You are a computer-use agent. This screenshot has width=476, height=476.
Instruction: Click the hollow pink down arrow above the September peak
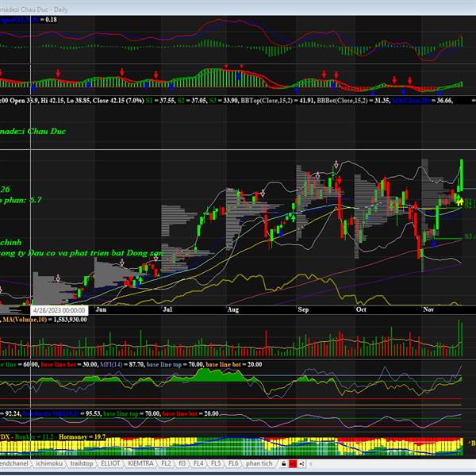coord(336,165)
